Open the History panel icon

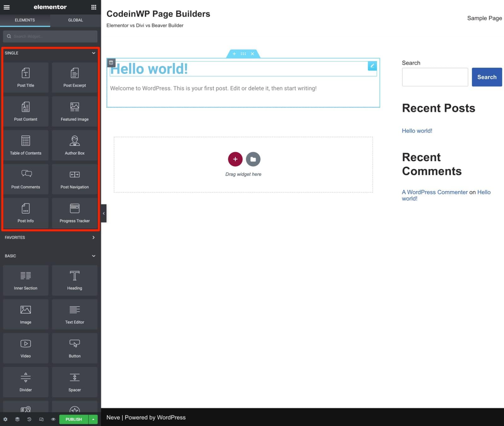point(29,419)
